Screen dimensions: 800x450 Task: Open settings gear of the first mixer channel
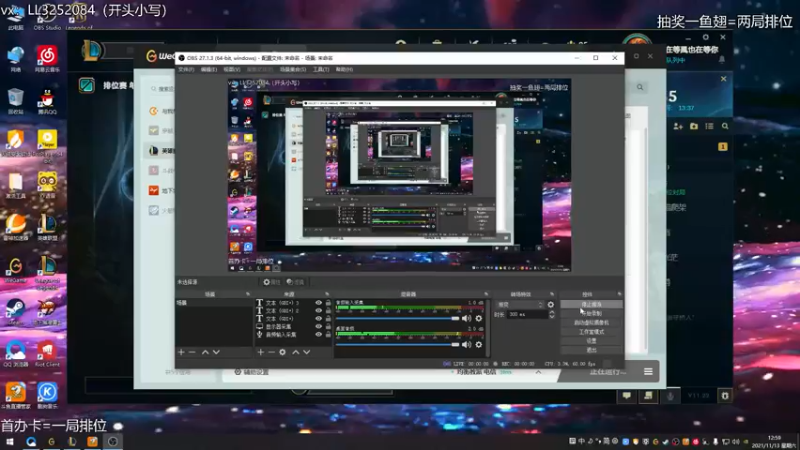click(479, 318)
